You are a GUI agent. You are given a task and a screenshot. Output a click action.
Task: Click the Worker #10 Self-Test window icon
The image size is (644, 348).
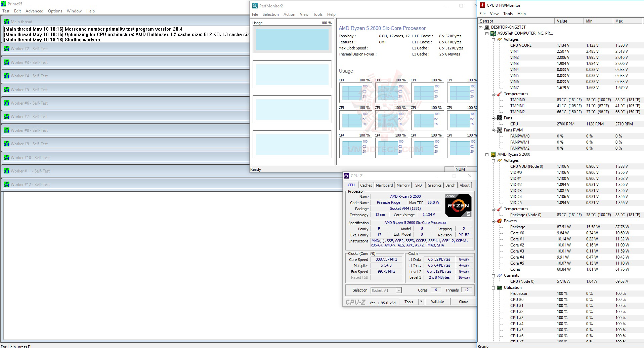pos(7,158)
